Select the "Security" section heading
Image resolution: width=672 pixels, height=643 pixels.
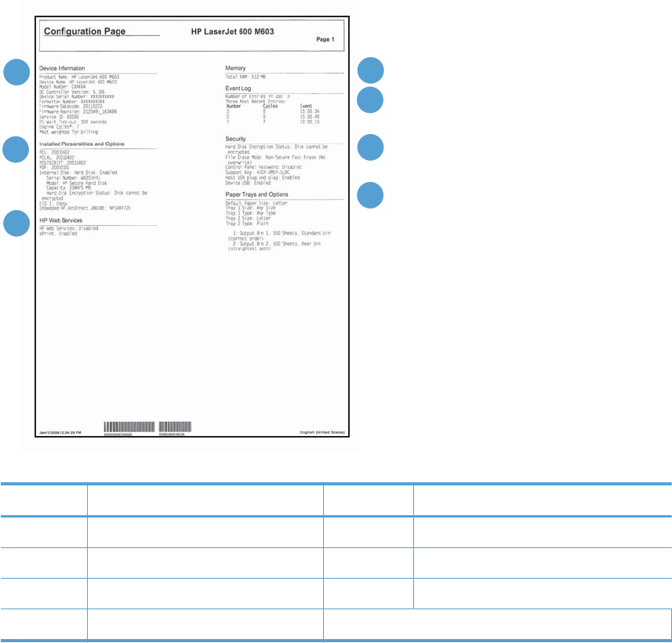[235, 139]
